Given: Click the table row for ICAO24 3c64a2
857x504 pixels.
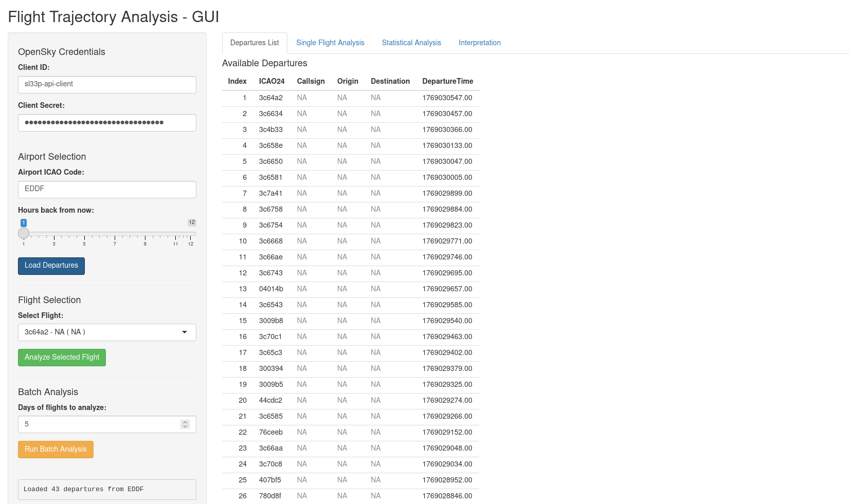Looking at the screenshot, I should point(350,98).
